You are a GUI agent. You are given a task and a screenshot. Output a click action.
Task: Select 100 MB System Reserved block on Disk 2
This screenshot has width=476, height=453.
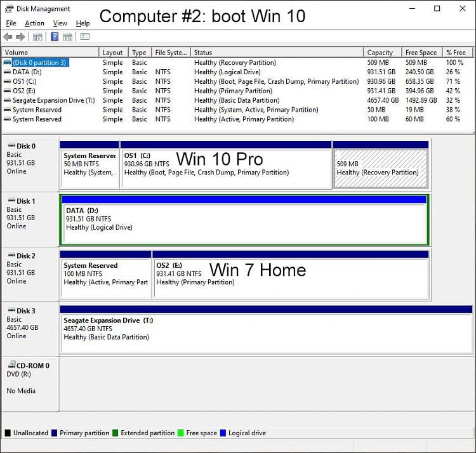(105, 275)
